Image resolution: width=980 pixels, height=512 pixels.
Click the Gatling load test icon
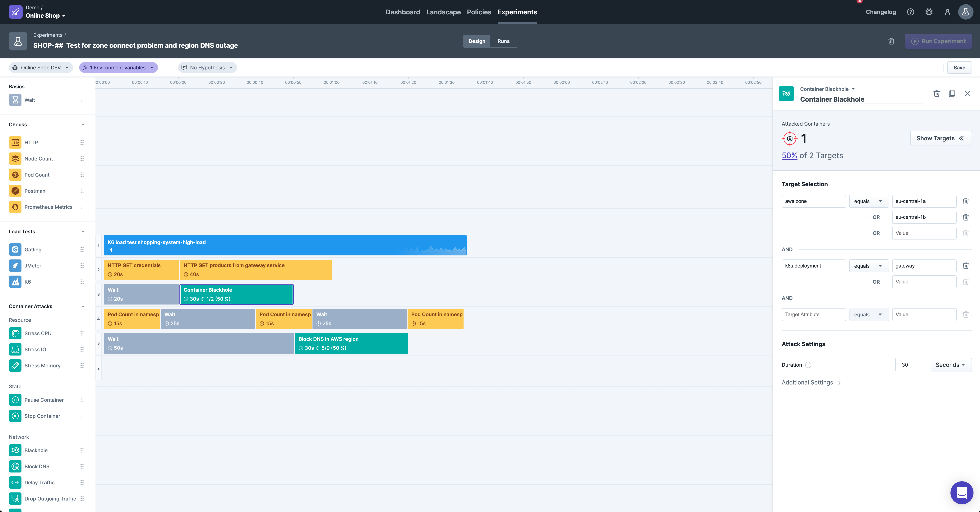(15, 250)
